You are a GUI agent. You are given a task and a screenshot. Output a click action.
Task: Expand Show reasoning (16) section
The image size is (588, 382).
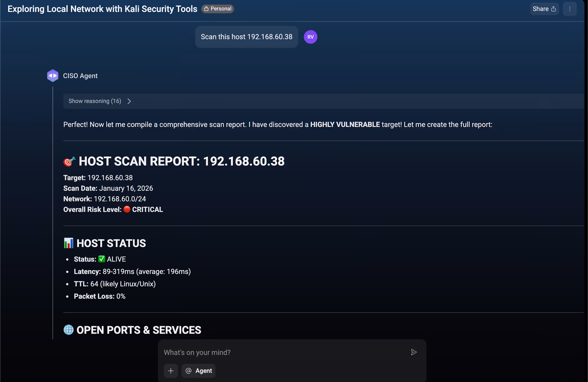tap(95, 101)
